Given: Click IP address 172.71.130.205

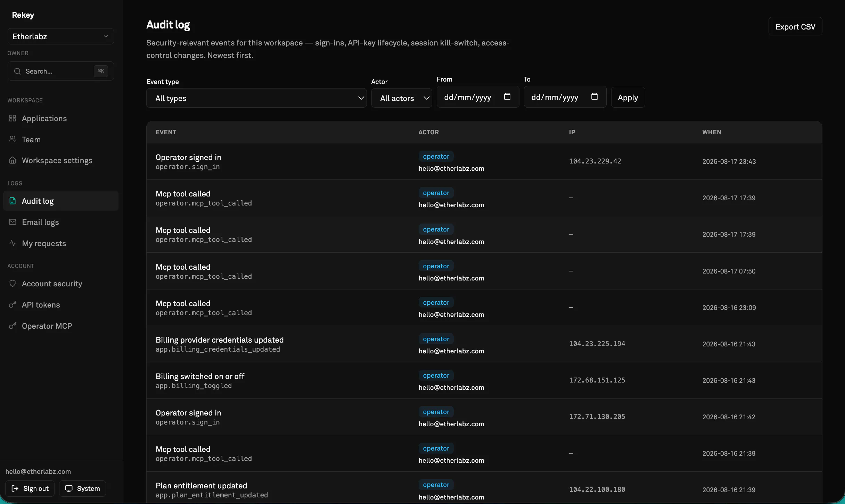Looking at the screenshot, I should coord(597,417).
